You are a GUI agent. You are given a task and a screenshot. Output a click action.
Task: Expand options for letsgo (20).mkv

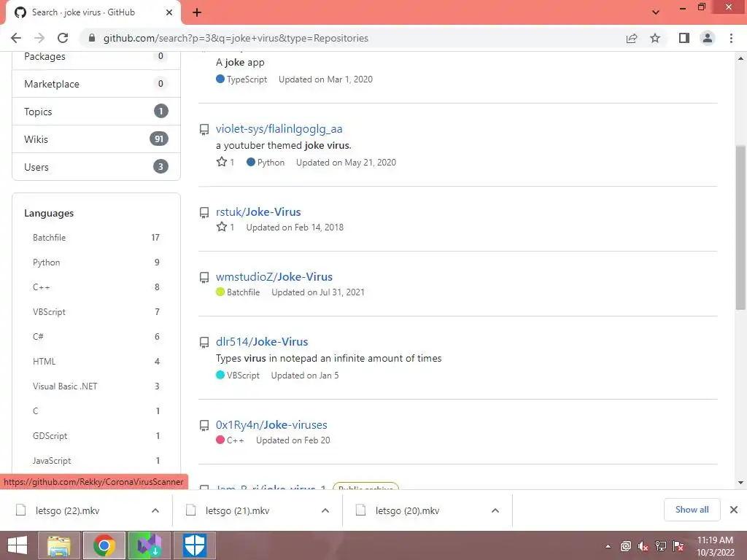coord(495,510)
